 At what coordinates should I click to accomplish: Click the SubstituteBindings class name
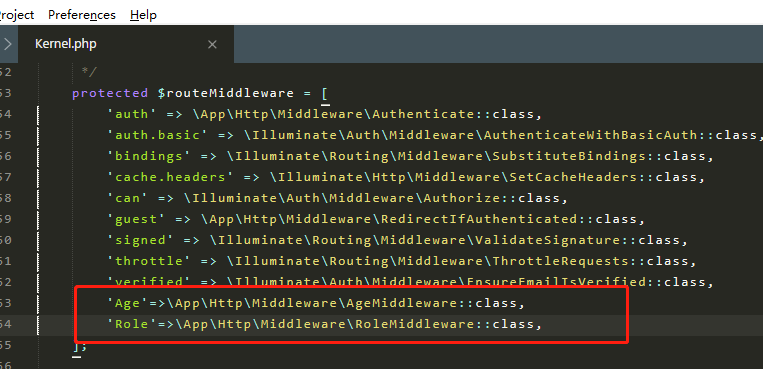click(x=569, y=156)
